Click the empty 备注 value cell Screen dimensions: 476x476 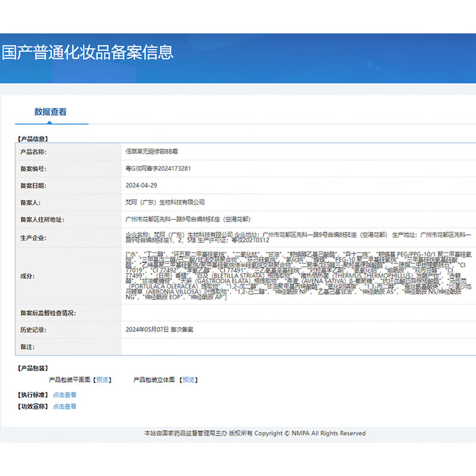pyautogui.click(x=297, y=346)
